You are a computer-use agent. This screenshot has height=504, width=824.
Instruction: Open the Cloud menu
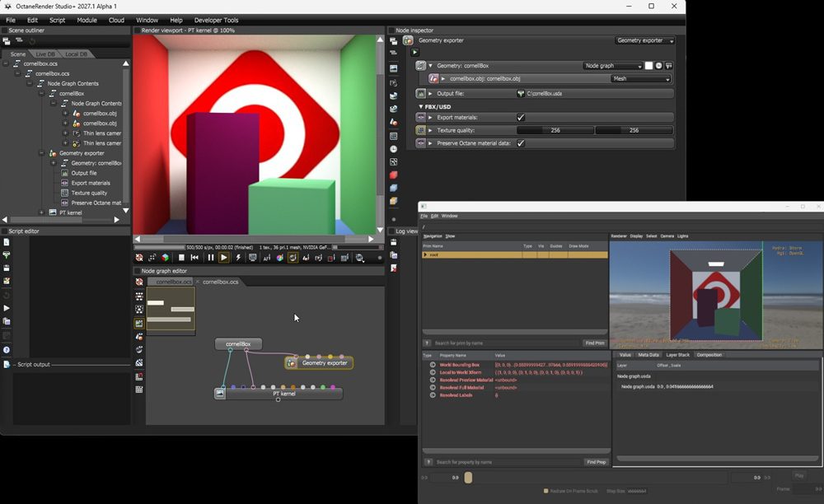117,20
